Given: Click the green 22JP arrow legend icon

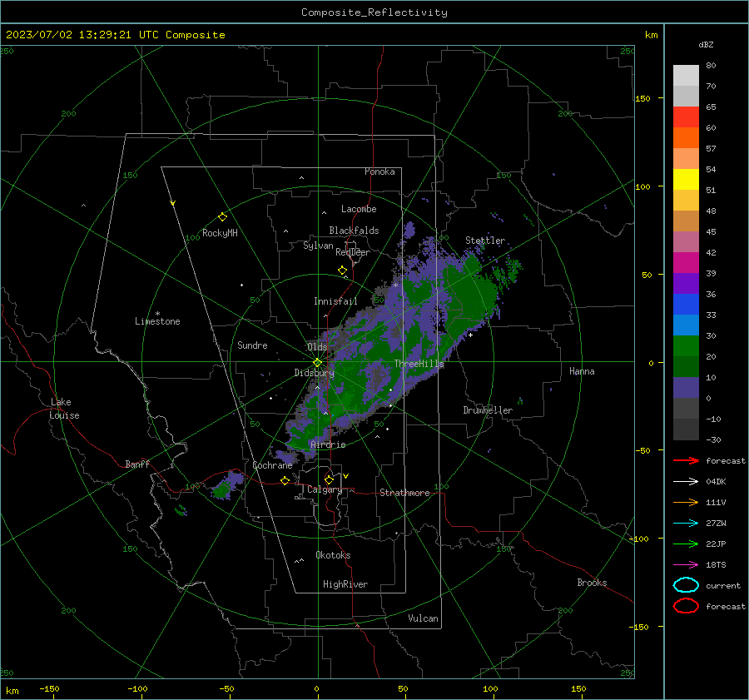Looking at the screenshot, I should (x=686, y=544).
